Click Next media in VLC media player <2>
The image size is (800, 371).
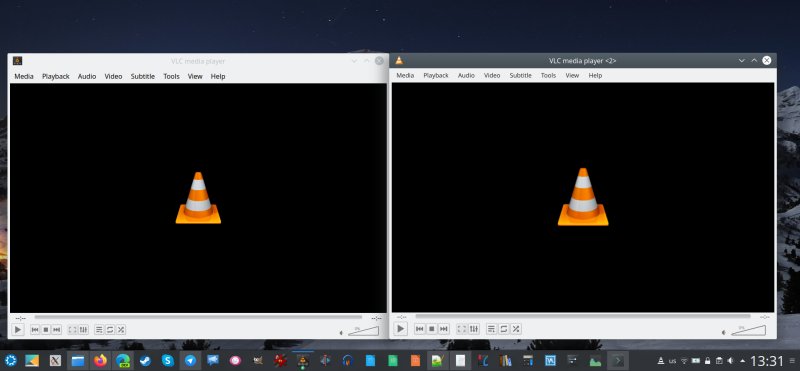[444, 329]
